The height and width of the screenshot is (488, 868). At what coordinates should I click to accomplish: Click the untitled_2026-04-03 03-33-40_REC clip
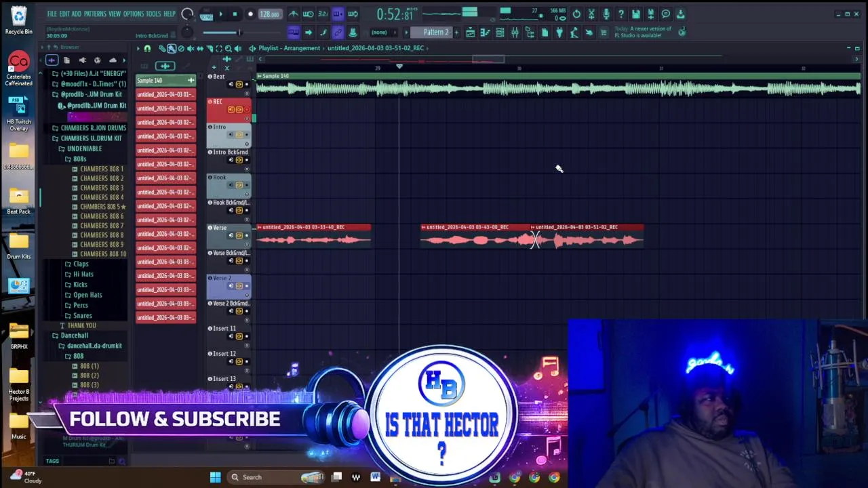click(x=314, y=235)
